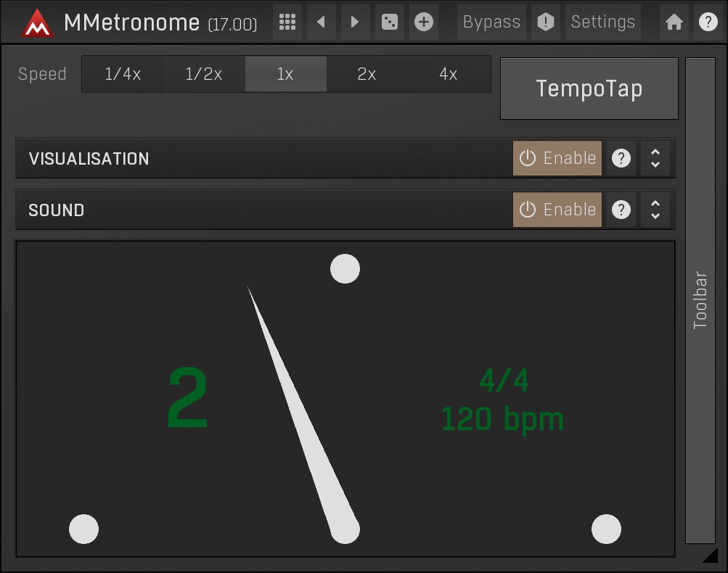Click the plus circle icon

(x=424, y=22)
